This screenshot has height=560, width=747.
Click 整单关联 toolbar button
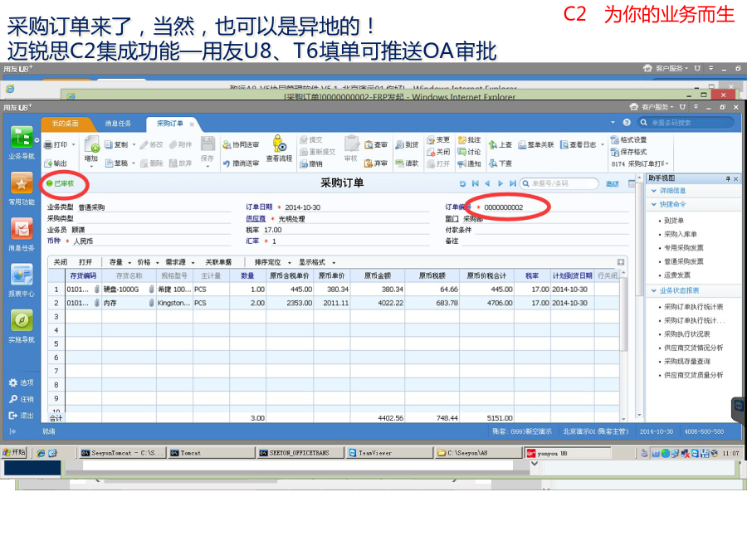(x=536, y=144)
